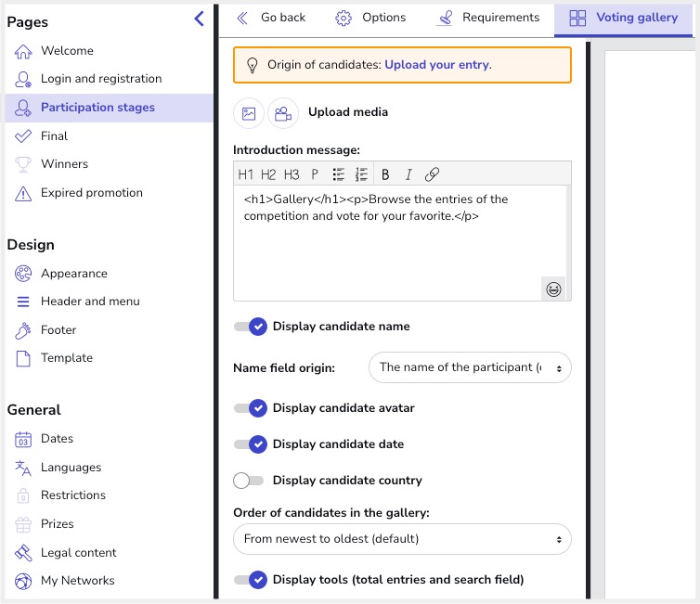
Task: Open the emoji picker in editor
Action: (553, 289)
